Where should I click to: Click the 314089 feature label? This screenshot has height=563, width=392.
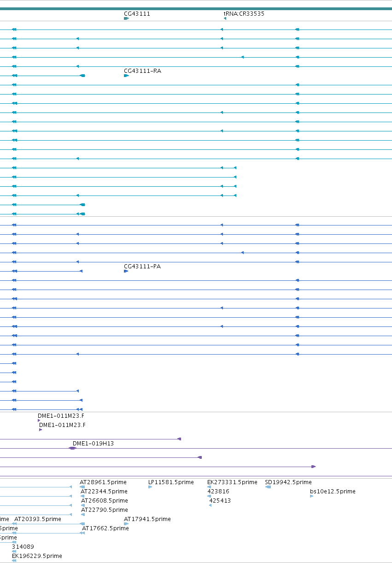pyautogui.click(x=23, y=547)
